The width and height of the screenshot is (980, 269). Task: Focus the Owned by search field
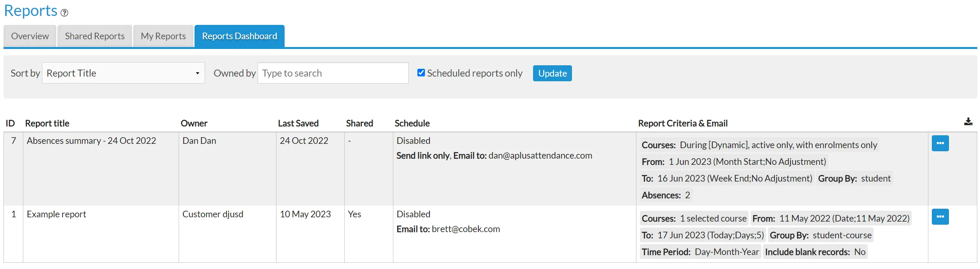click(x=333, y=73)
